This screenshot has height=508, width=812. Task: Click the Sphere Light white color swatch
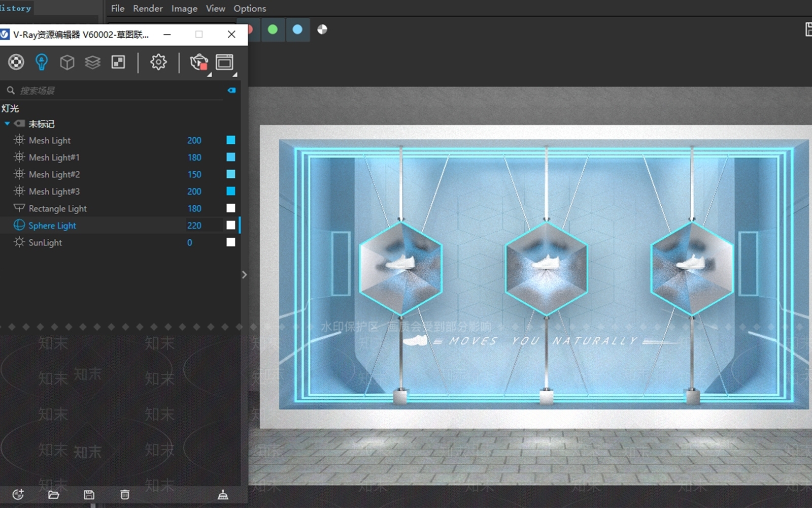231,225
